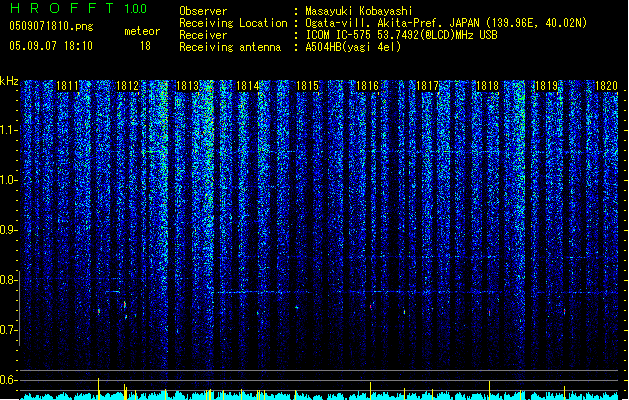Select the antenna value A504HB(yagi 4el)

353,47
